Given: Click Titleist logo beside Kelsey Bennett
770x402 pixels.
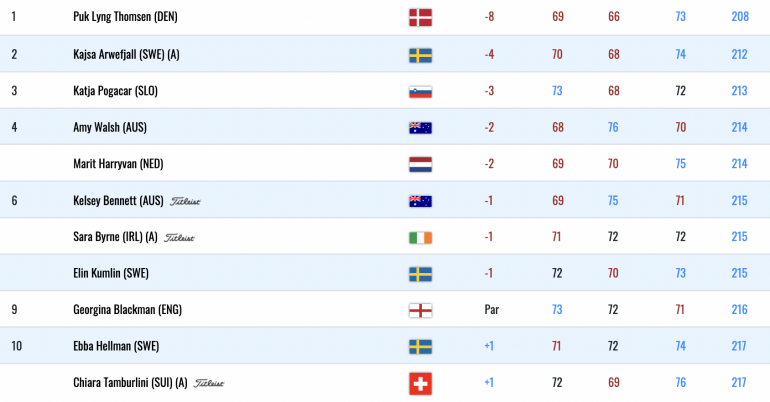Looking at the screenshot, I should click(x=185, y=201).
